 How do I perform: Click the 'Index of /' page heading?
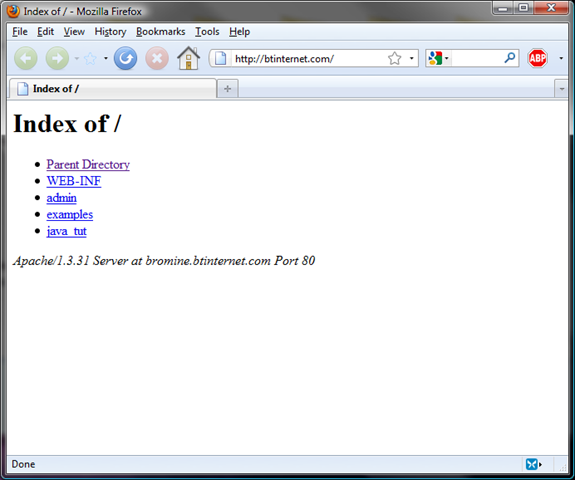coord(67,123)
